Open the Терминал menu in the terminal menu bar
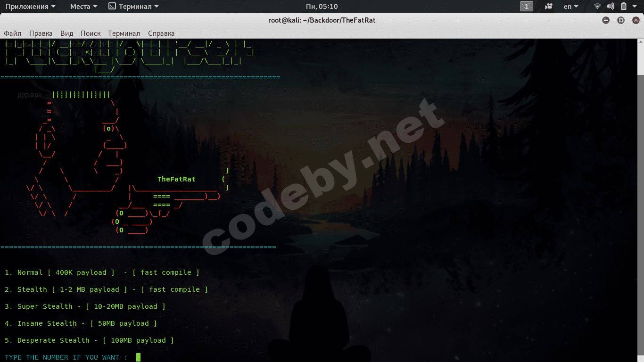Viewport: 644px width, 362px height. 124,33
